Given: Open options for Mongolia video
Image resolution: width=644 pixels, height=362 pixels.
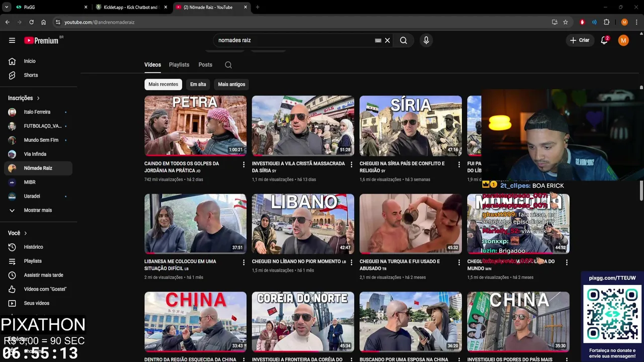Looking at the screenshot, I should point(567,262).
